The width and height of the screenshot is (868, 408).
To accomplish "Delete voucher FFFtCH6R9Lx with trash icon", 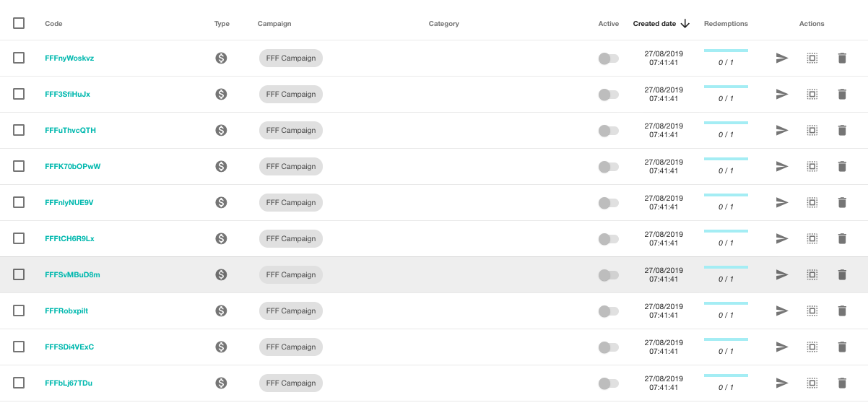I will click(841, 238).
